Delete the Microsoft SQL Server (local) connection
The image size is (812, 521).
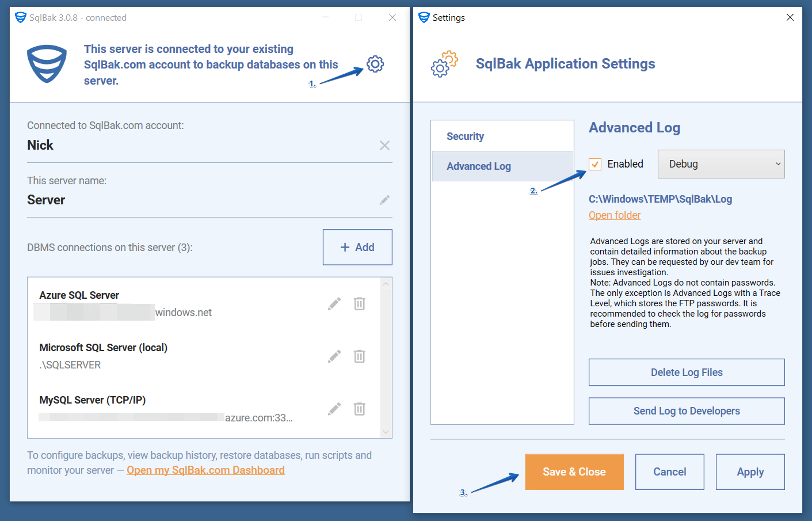pos(360,356)
